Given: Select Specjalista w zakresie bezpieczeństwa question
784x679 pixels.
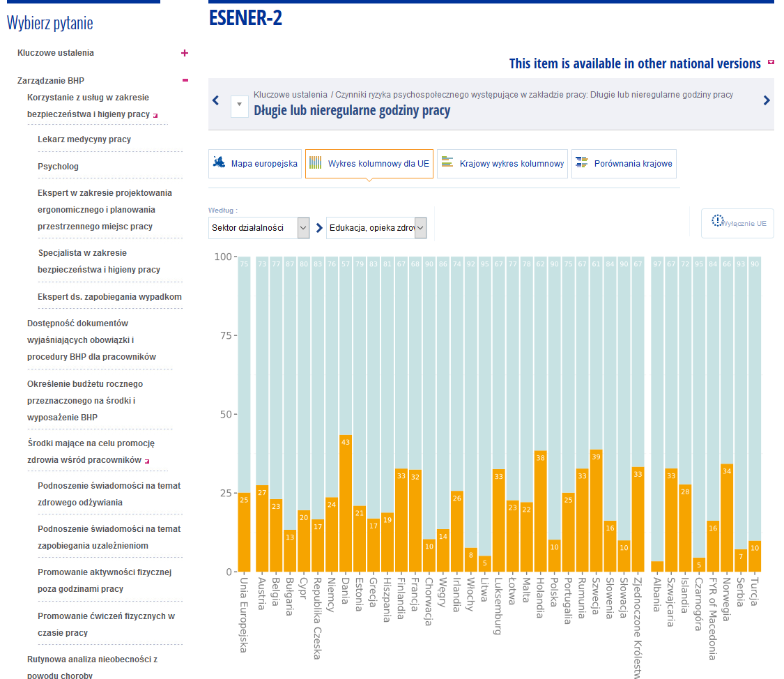Looking at the screenshot, I should pos(99,261).
